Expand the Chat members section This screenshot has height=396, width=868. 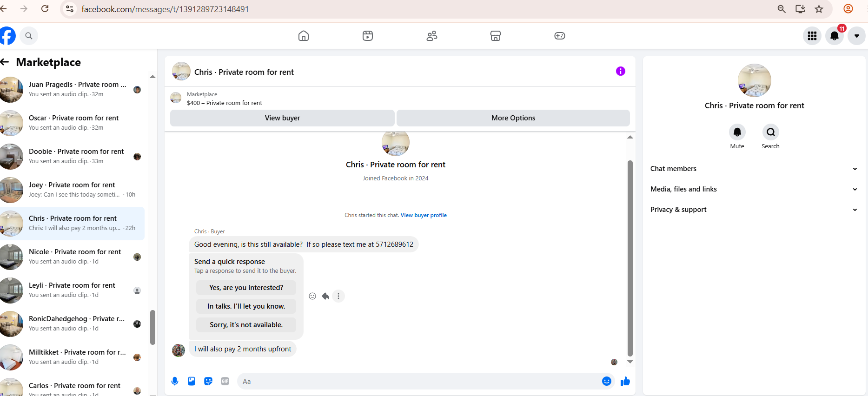click(754, 169)
